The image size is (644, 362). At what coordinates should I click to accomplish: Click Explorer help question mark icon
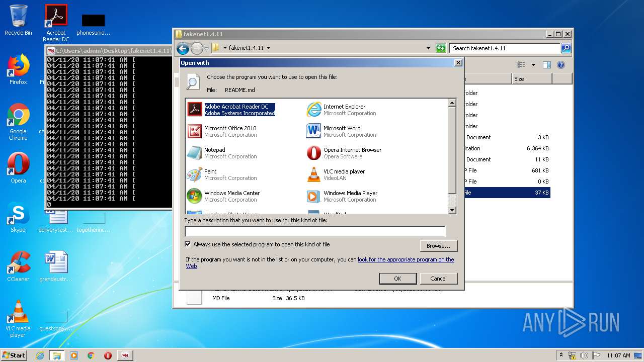(x=561, y=65)
